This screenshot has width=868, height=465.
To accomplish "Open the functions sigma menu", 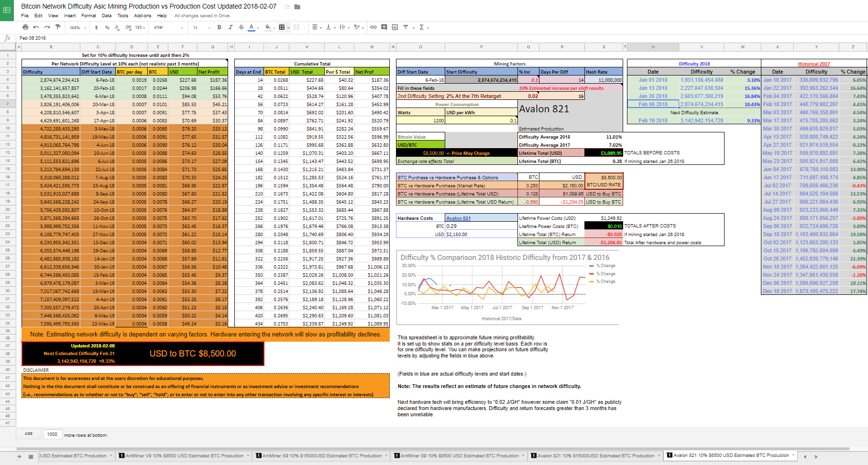I will coord(423,27).
